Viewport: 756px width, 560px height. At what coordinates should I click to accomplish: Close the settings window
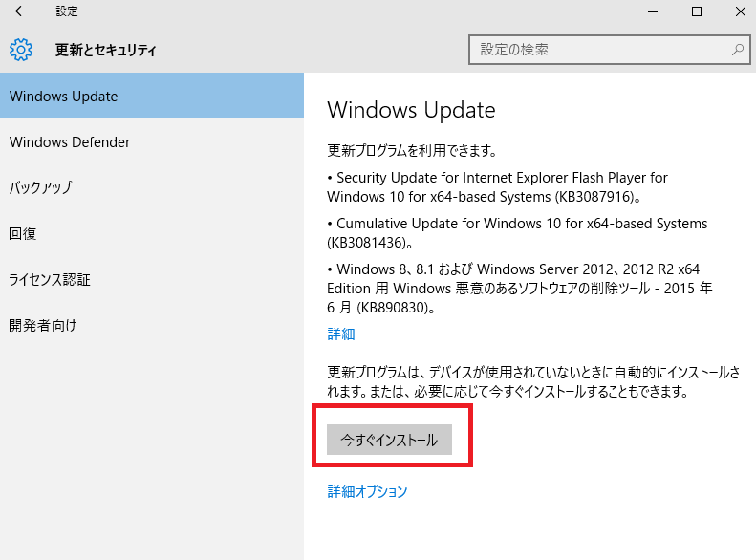click(x=741, y=11)
